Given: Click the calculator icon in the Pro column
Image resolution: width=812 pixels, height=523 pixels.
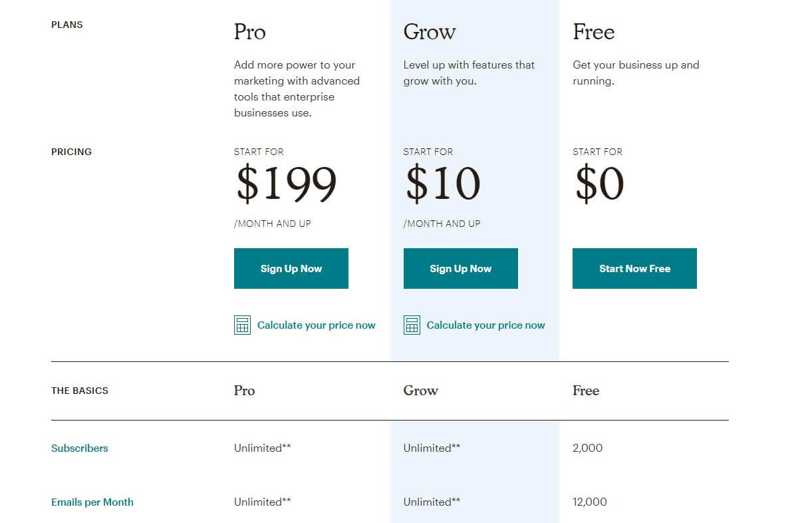Looking at the screenshot, I should pyautogui.click(x=242, y=325).
